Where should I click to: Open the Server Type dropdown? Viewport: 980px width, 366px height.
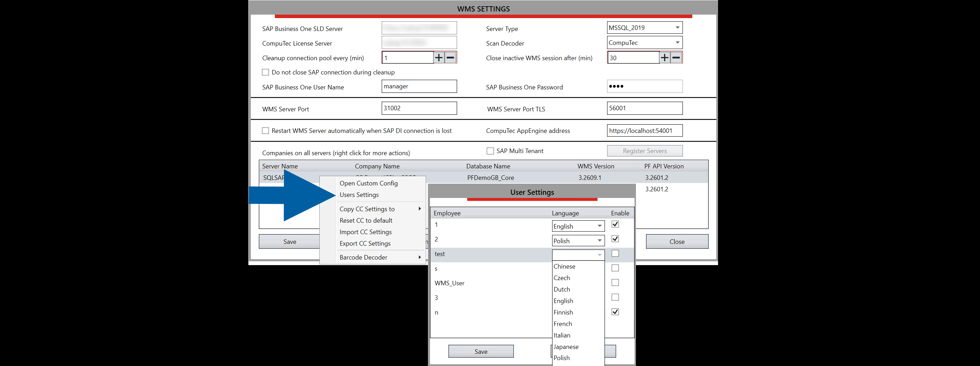tap(645, 27)
